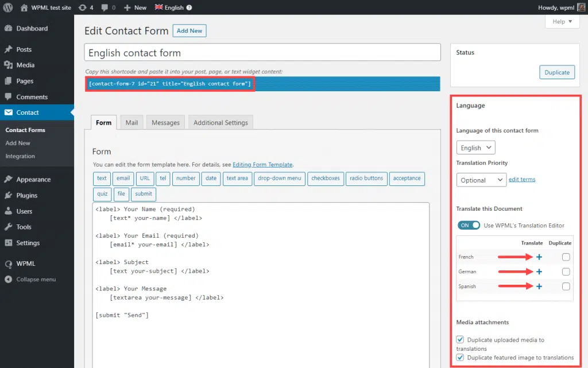This screenshot has width=588, height=368.
Task: Switch to the Mail tab
Action: 131,122
